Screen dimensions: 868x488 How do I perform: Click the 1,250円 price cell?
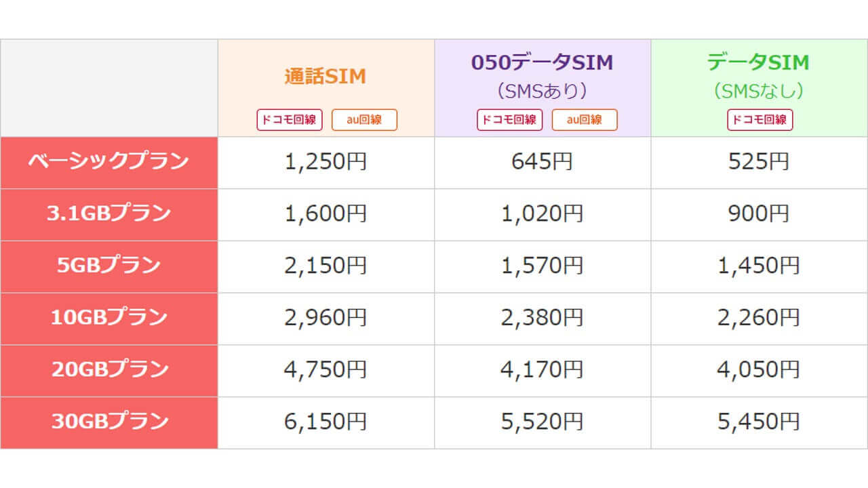tap(325, 162)
